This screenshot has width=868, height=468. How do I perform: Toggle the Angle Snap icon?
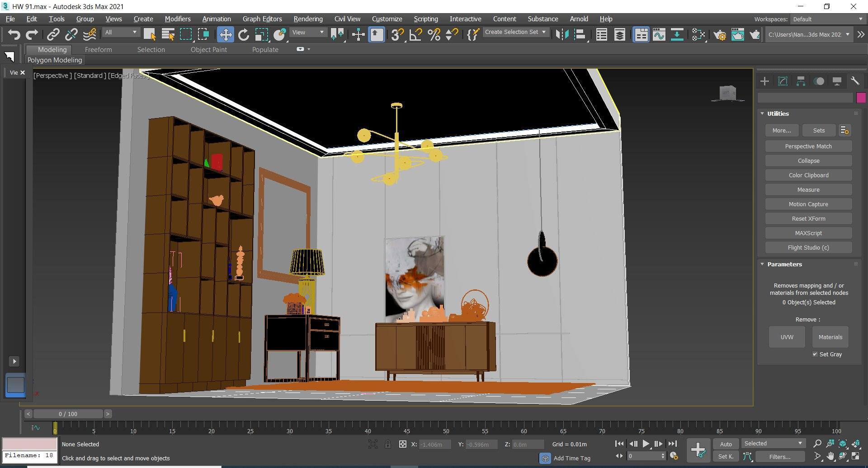click(415, 34)
